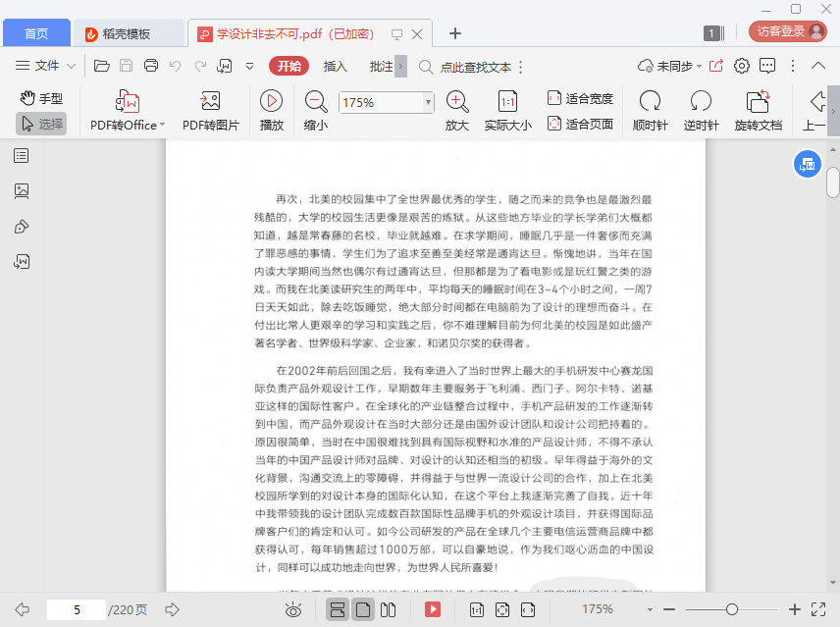Redo the last action
840x627 pixels.
point(200,66)
